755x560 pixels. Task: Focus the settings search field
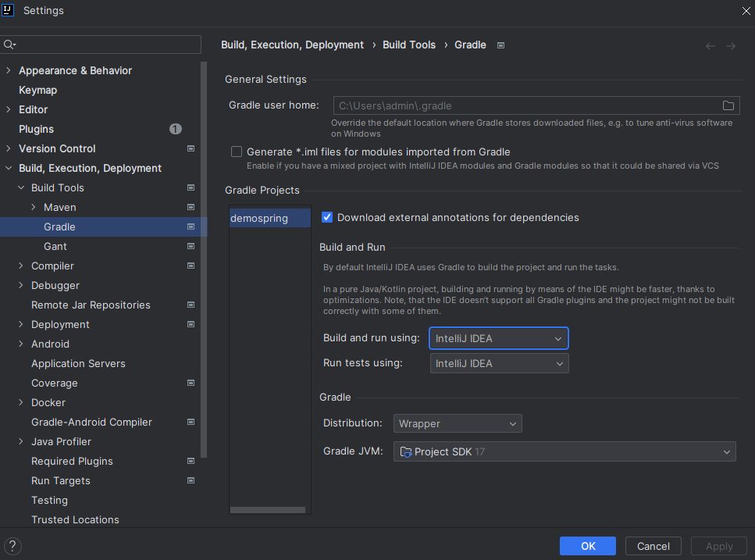[x=101, y=45]
